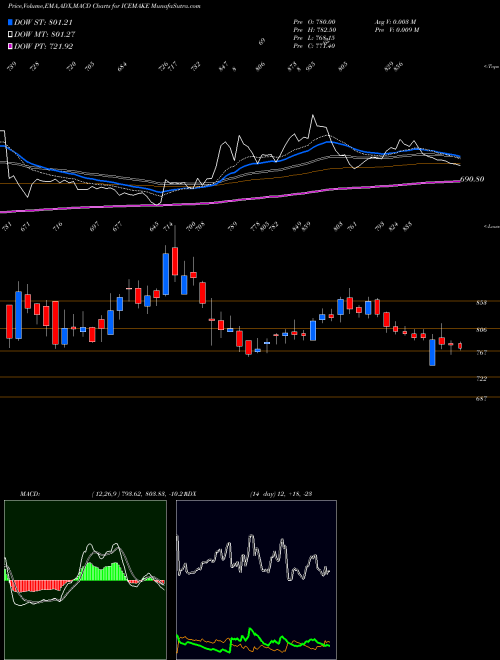The height and width of the screenshot is (660, 500).
Task: Select the 'DOW ST: 801.21' legend label
Action: click(44, 22)
